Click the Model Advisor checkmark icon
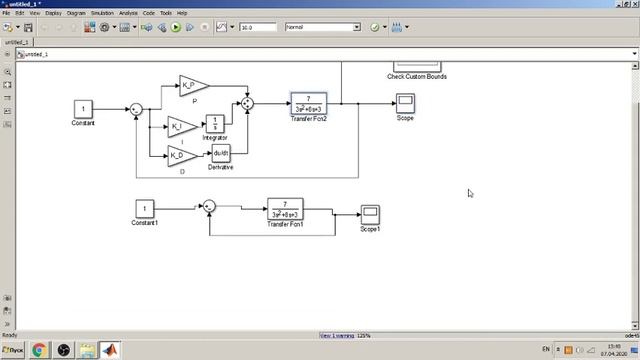Screen dimensions: 640x360 375,27
